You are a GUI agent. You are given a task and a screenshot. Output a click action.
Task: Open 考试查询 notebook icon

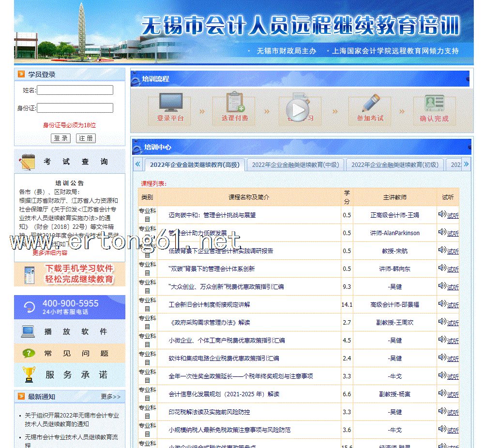click(28, 162)
